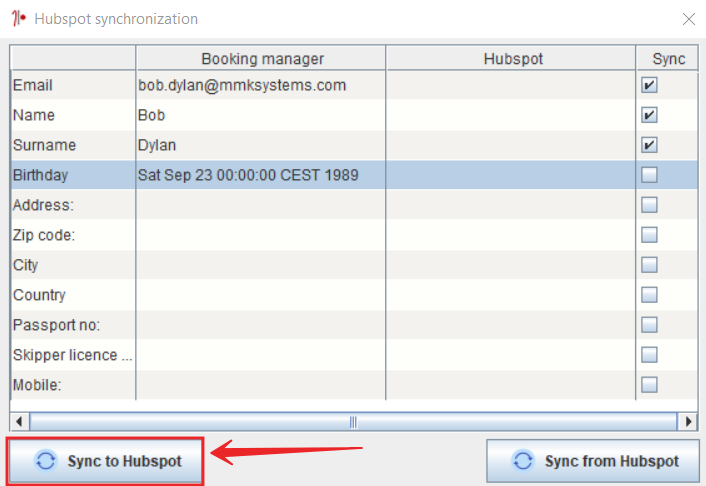Select the Surname row label
This screenshot has height=486, width=706.
(x=73, y=145)
